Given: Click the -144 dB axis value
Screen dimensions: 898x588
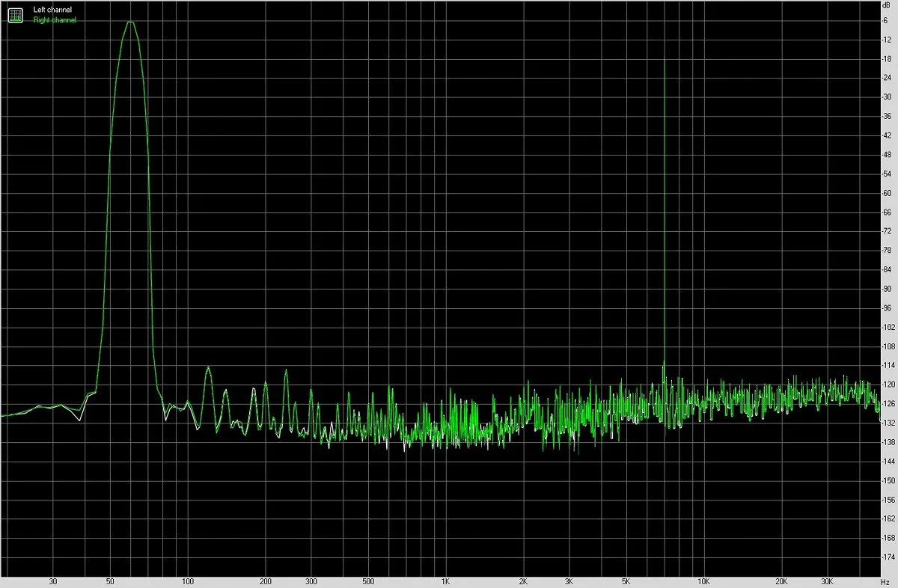Looking at the screenshot, I should pyautogui.click(x=889, y=462).
